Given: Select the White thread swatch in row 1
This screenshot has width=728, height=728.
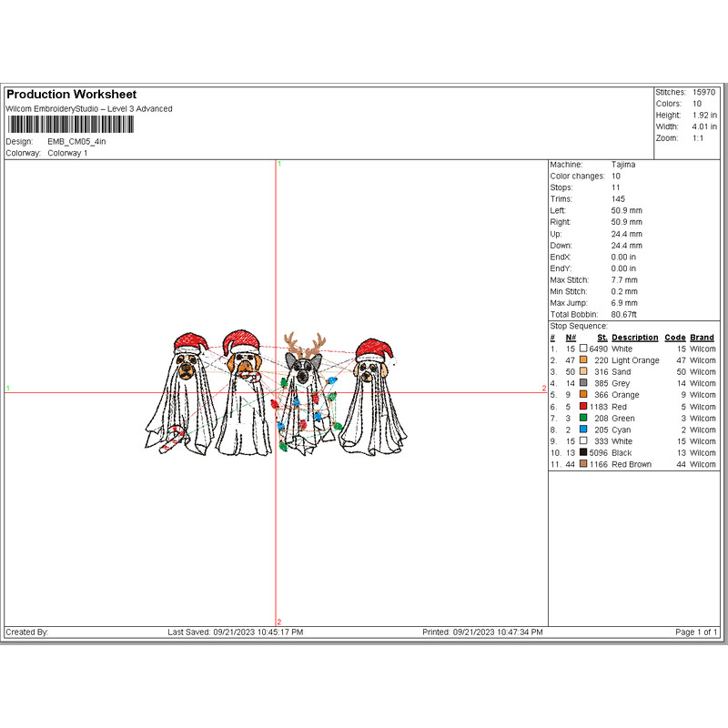Looking at the screenshot, I should 584,349.
